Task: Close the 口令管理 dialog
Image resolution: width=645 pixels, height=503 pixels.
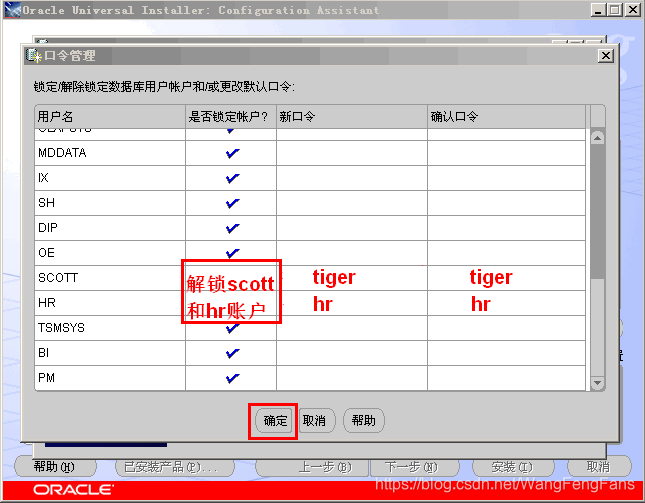Action: pyautogui.click(x=606, y=56)
